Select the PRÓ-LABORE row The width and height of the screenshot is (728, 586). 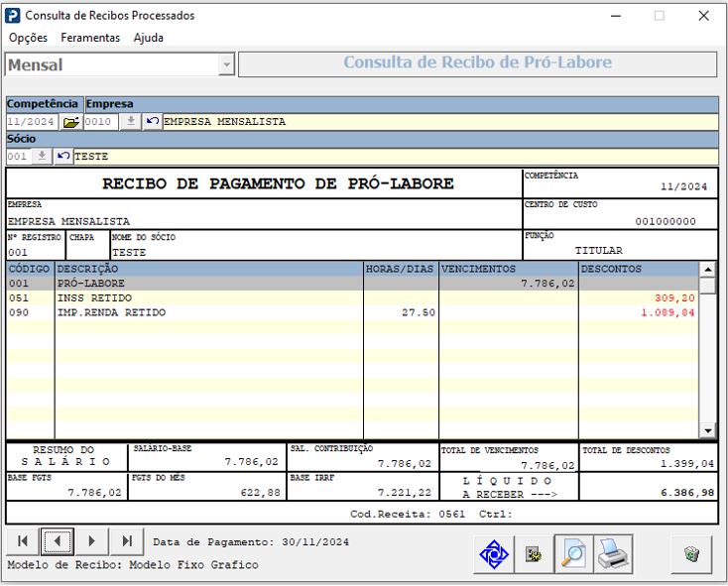point(352,284)
